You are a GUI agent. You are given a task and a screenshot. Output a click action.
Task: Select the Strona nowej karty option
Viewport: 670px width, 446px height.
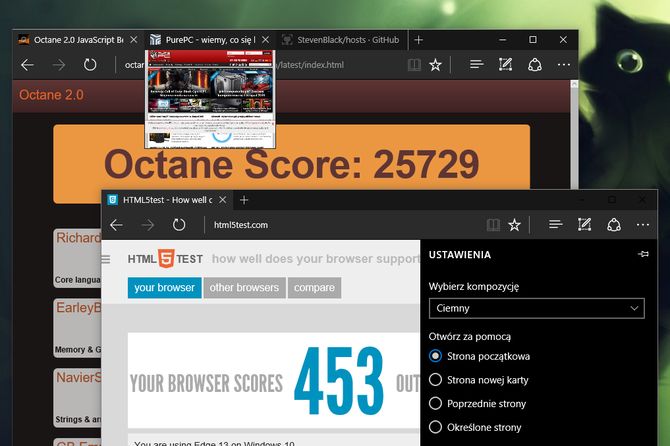[479, 380]
